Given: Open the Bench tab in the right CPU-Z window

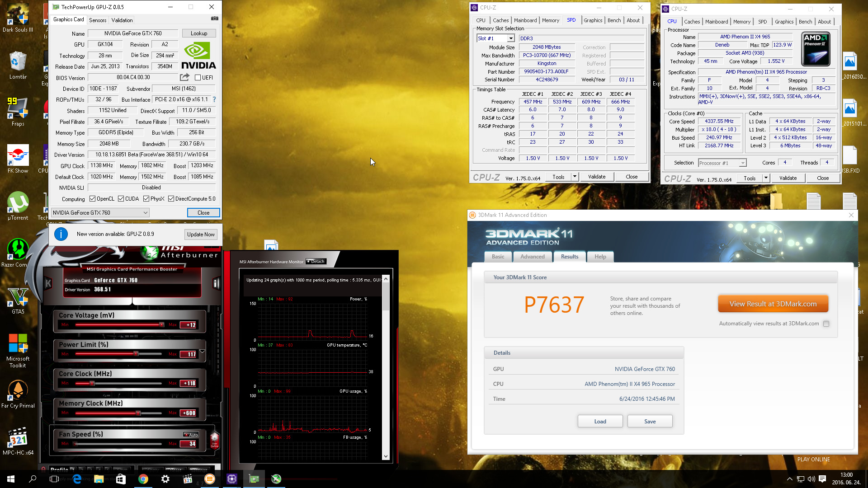Looking at the screenshot, I should tap(805, 22).
